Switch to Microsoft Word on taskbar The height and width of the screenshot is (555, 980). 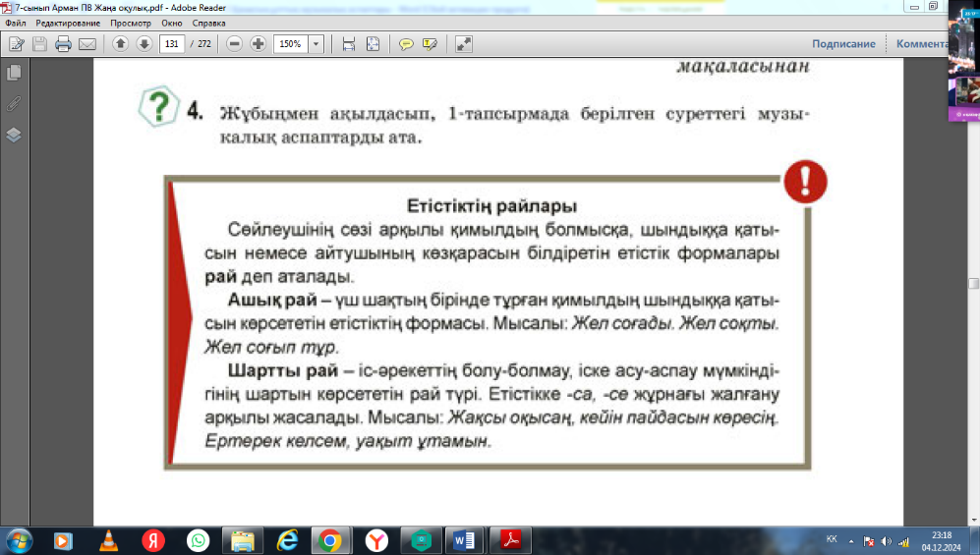point(464,540)
